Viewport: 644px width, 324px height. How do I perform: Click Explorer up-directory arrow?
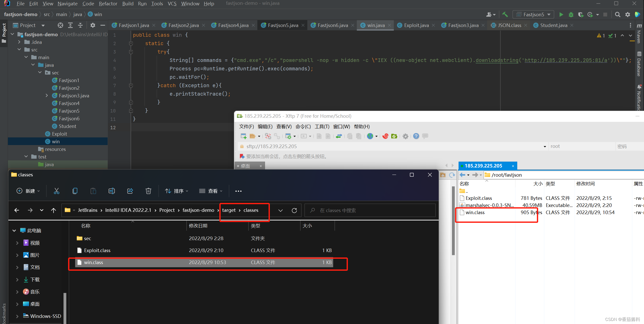coord(53,210)
